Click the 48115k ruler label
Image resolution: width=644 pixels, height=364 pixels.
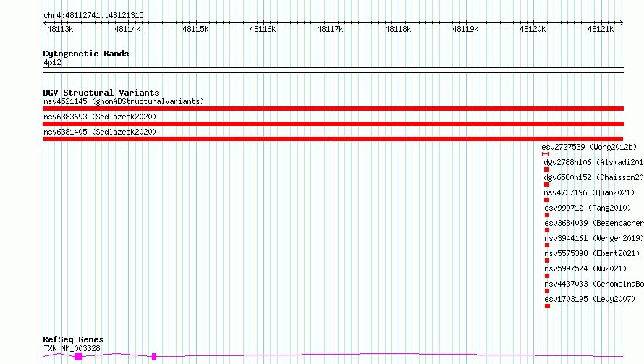tap(195, 29)
